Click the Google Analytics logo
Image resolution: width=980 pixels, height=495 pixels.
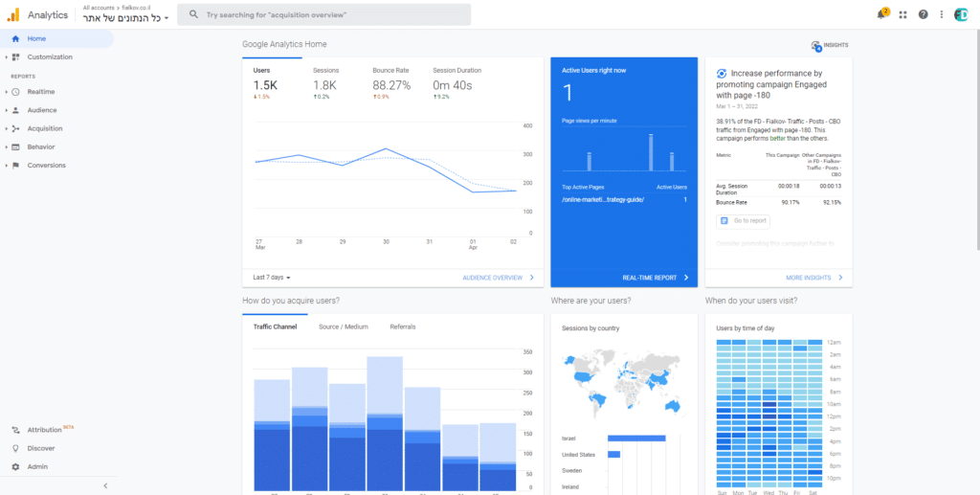(x=13, y=14)
